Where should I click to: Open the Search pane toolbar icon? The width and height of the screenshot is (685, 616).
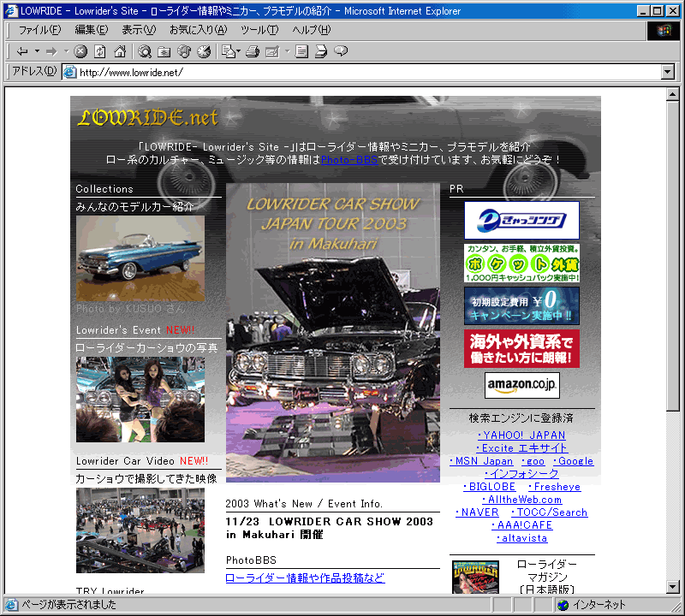click(x=145, y=51)
